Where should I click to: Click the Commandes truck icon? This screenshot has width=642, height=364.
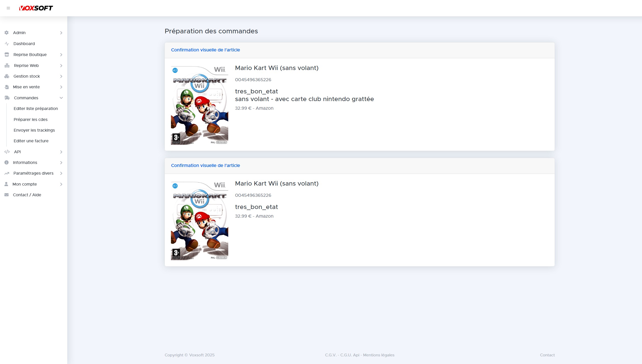(x=6, y=98)
